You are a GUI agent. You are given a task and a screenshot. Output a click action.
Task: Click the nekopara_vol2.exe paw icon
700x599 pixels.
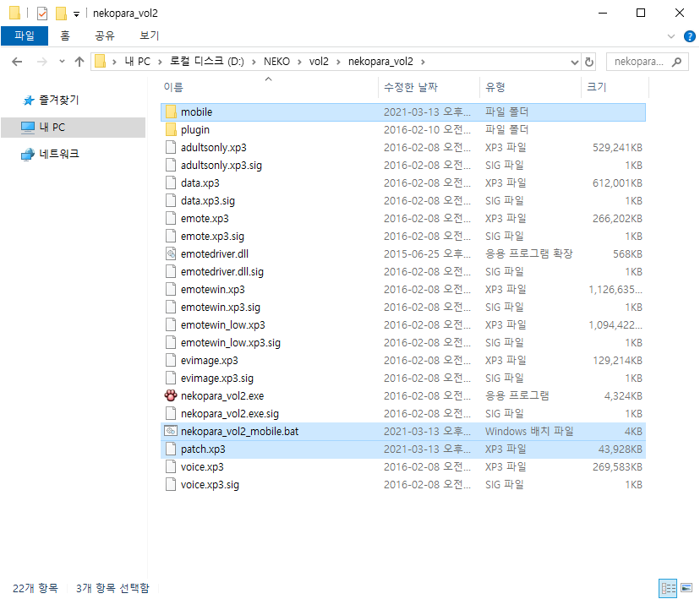(x=171, y=395)
